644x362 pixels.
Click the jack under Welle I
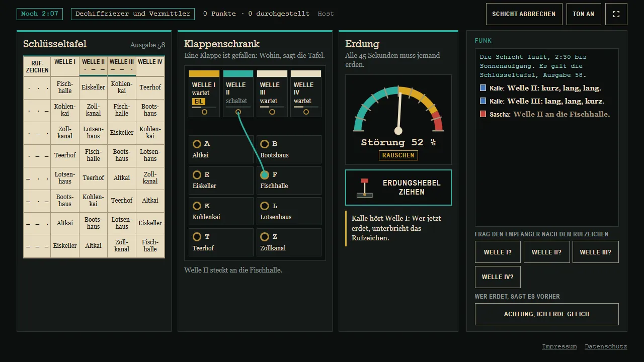pos(204,112)
